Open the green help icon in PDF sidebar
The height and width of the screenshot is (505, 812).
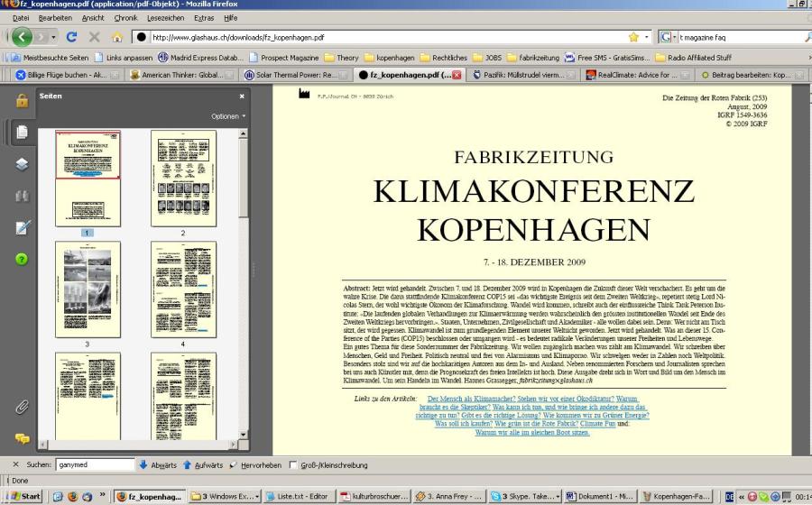(x=22, y=259)
